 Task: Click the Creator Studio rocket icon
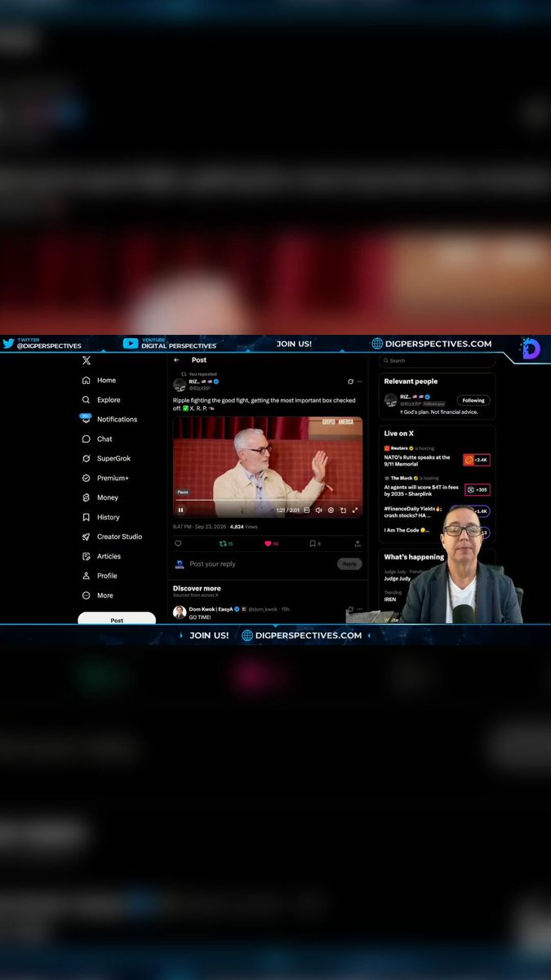click(x=86, y=537)
